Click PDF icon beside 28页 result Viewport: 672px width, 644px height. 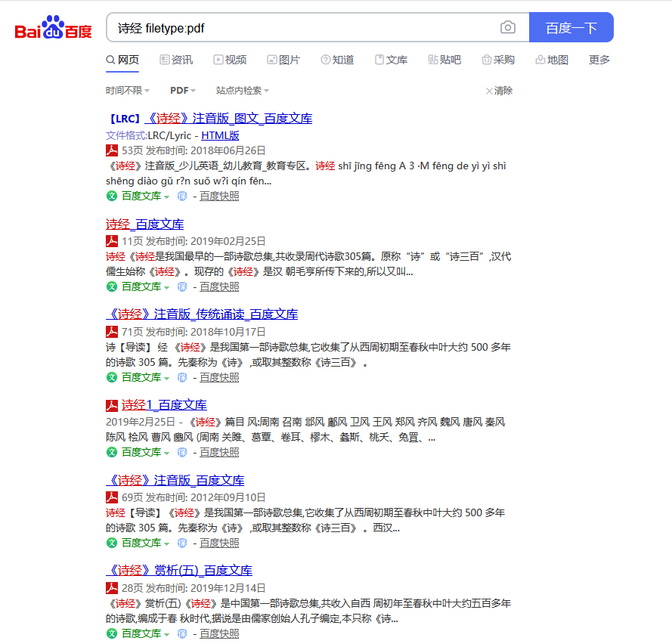click(112, 588)
